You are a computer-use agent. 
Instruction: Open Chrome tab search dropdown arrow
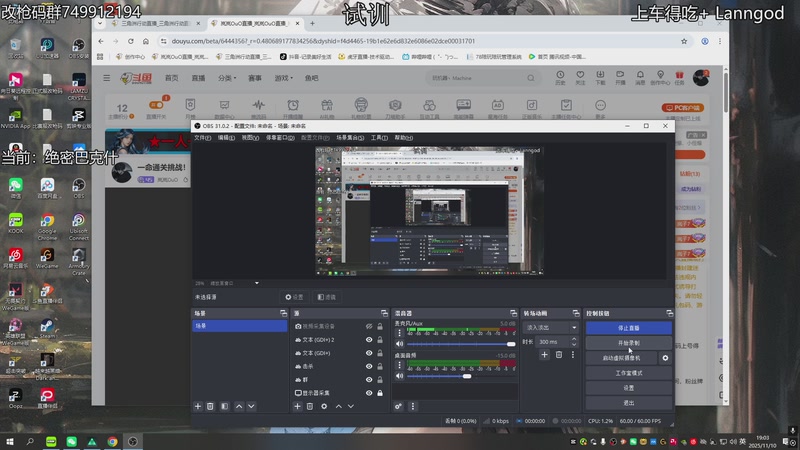100,23
